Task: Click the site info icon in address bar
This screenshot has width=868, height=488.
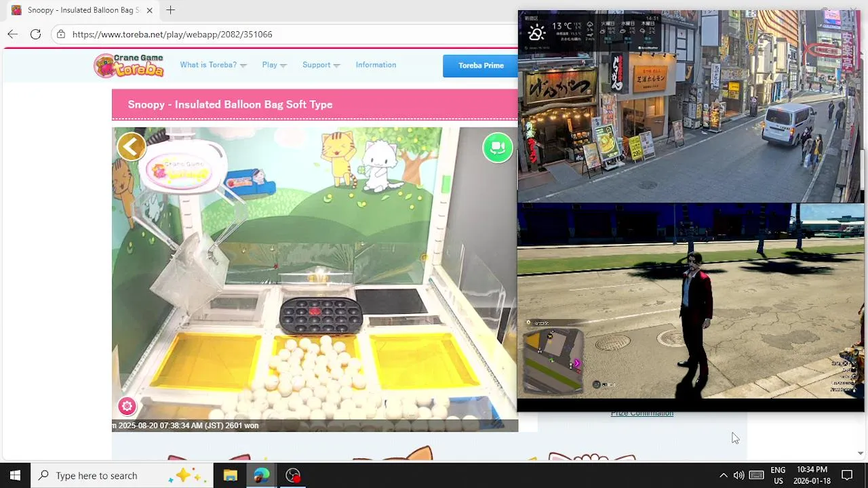Action: (x=61, y=34)
